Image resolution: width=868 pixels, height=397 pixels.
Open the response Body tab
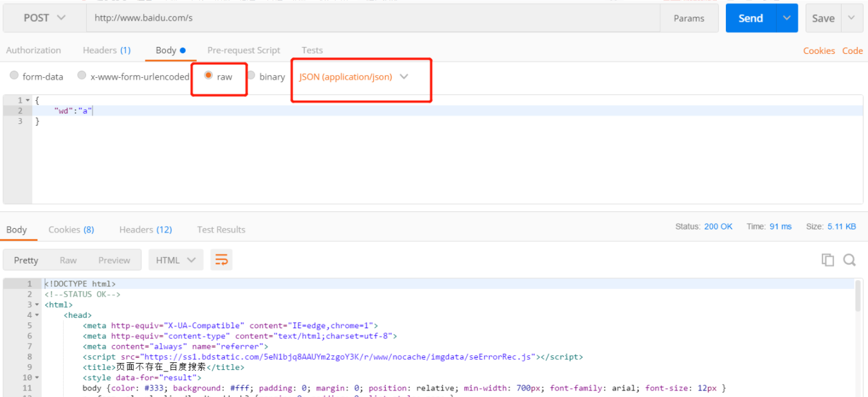(x=17, y=229)
